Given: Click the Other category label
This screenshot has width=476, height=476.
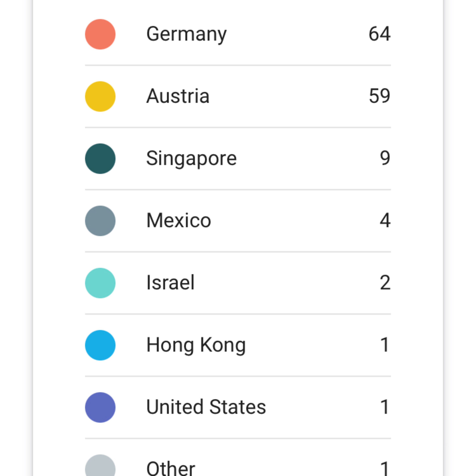Looking at the screenshot, I should 171,468.
